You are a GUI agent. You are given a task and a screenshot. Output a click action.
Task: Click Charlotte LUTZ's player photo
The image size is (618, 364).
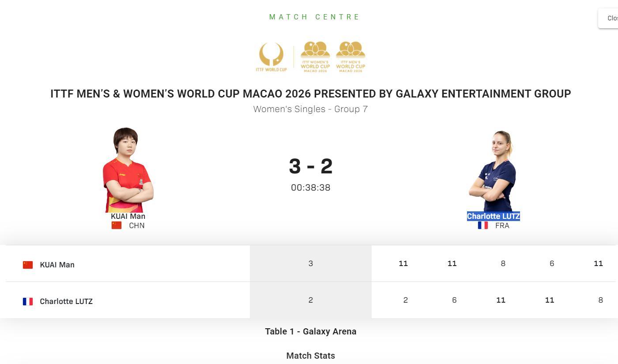tap(493, 171)
